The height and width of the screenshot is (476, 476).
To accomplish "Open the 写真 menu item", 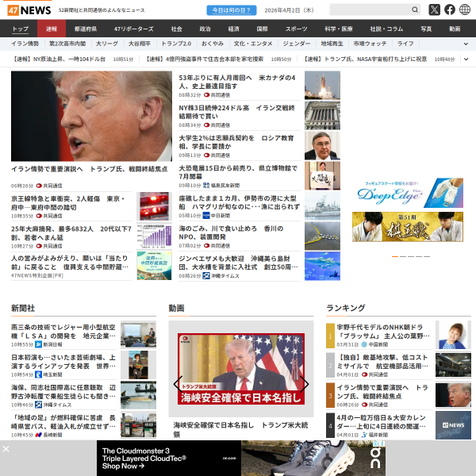I will click(426, 29).
